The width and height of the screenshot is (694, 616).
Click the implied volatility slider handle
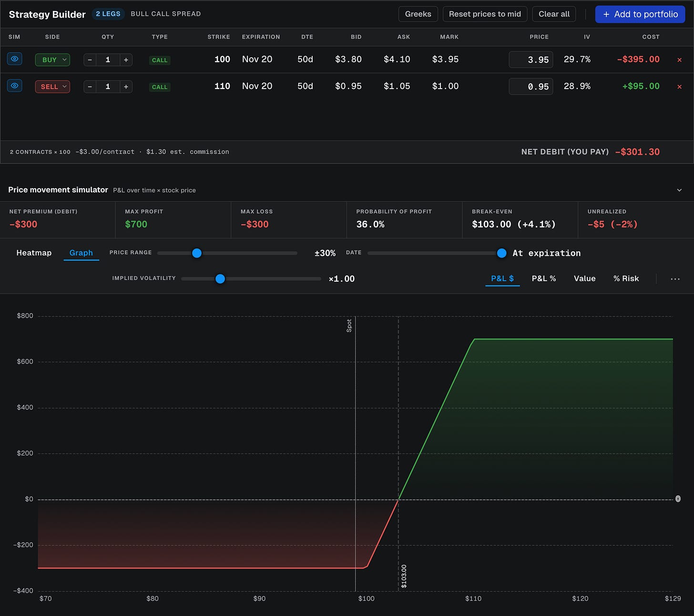pyautogui.click(x=220, y=279)
